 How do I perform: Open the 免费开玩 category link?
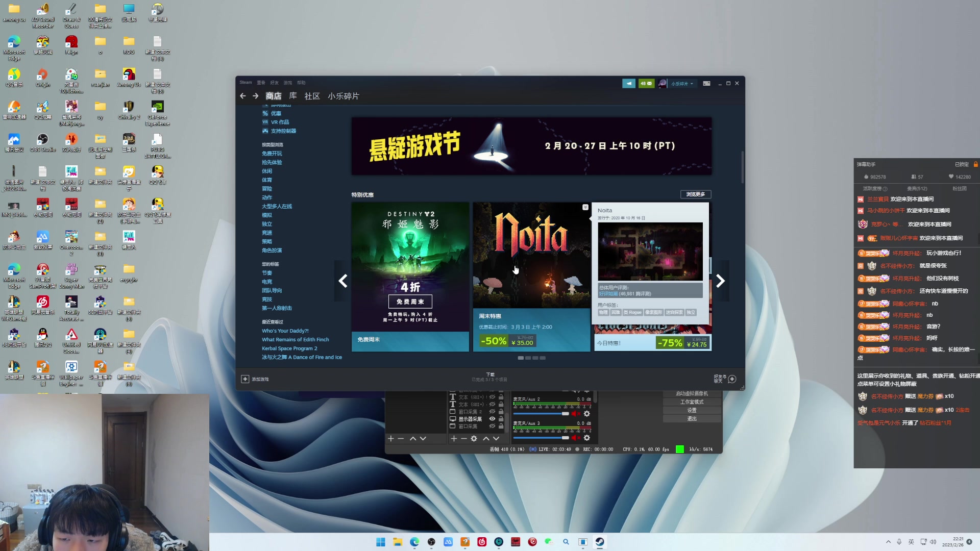pyautogui.click(x=272, y=154)
